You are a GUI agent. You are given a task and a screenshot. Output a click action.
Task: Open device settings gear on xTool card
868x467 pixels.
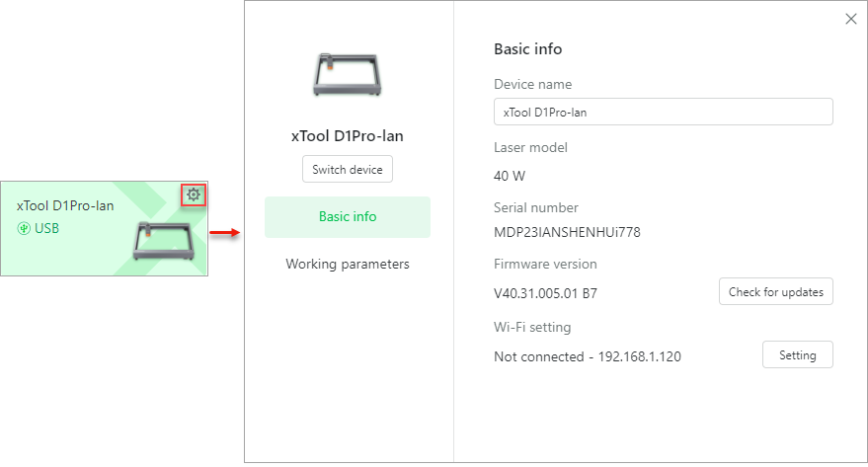click(194, 195)
